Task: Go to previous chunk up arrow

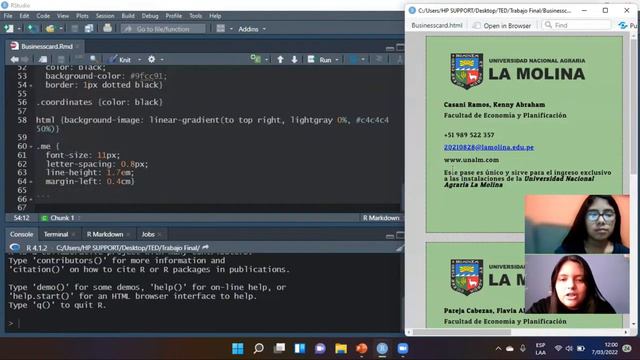Action: (280, 60)
